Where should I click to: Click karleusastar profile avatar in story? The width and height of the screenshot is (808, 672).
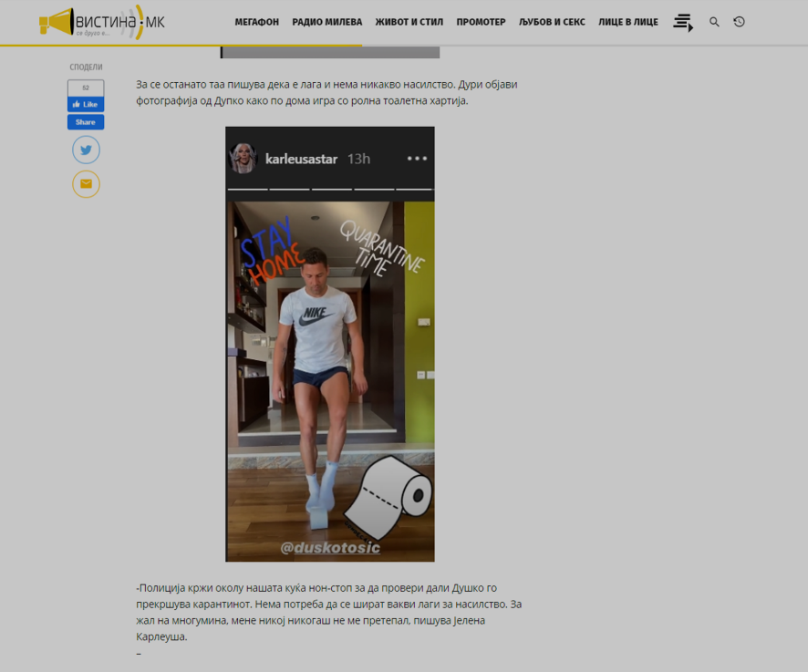244,159
